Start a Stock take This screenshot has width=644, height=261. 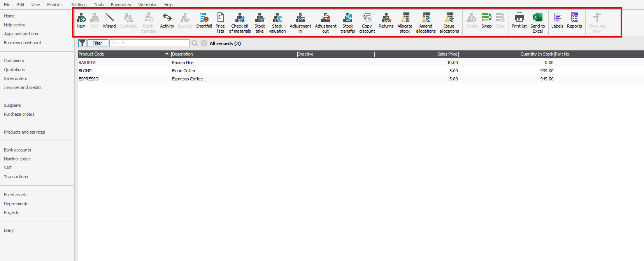pyautogui.click(x=260, y=23)
